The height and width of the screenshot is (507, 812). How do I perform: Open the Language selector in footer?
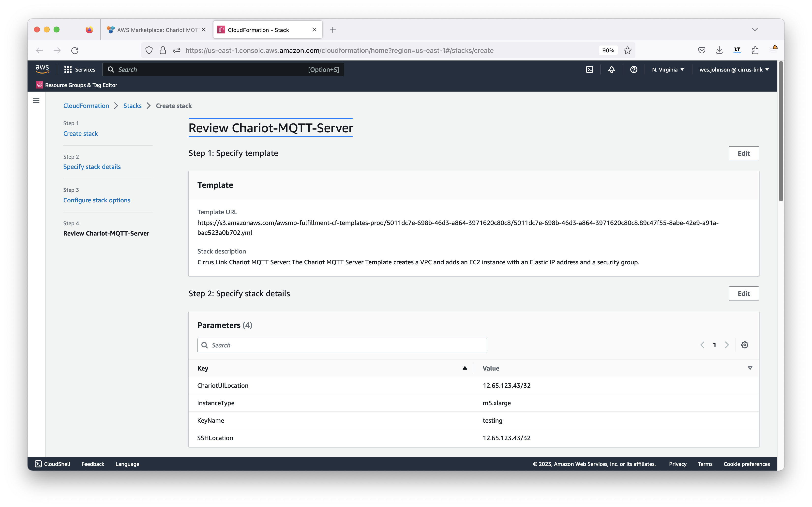pos(127,464)
